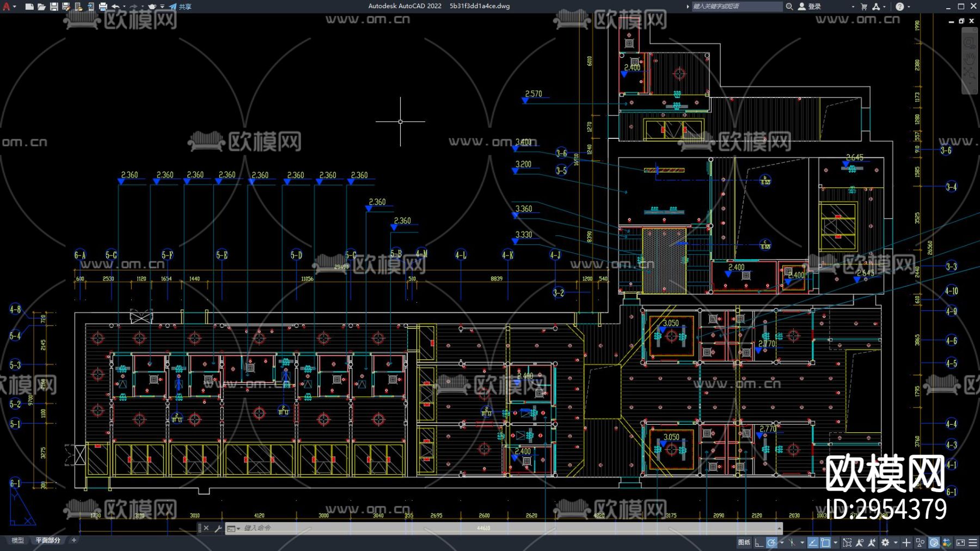Open command line customize wrench icon

pyautogui.click(x=218, y=528)
